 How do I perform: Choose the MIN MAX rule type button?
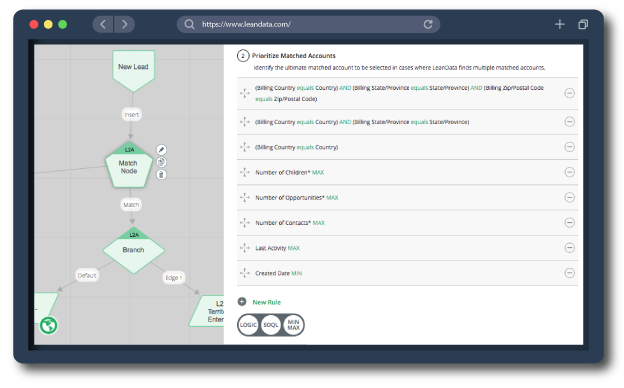(293, 325)
